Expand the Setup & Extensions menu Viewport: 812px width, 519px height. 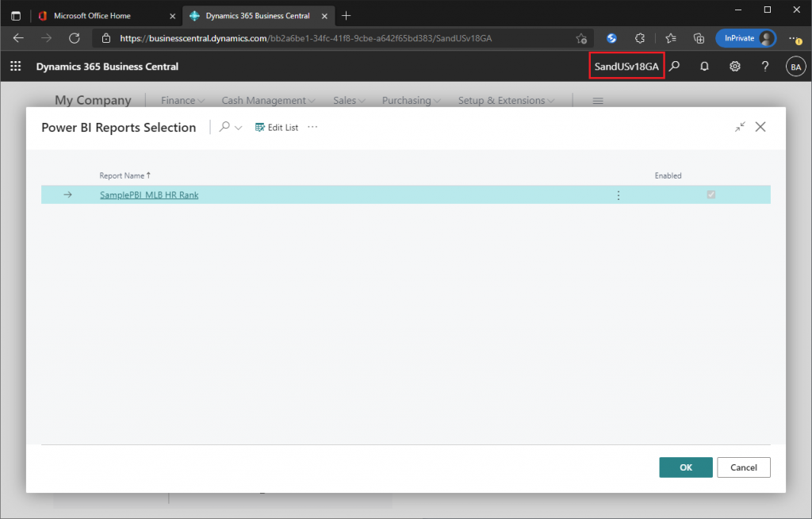click(506, 100)
